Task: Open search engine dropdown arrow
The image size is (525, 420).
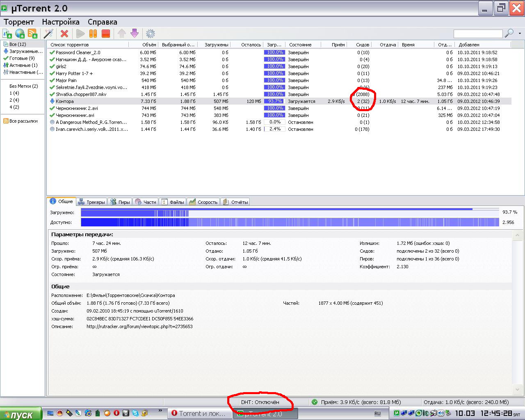Action: point(520,34)
